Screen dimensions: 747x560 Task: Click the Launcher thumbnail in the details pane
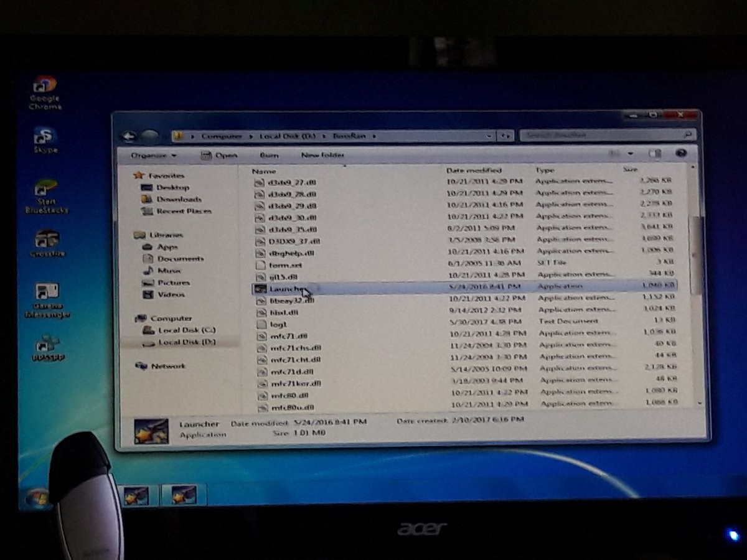pos(151,431)
